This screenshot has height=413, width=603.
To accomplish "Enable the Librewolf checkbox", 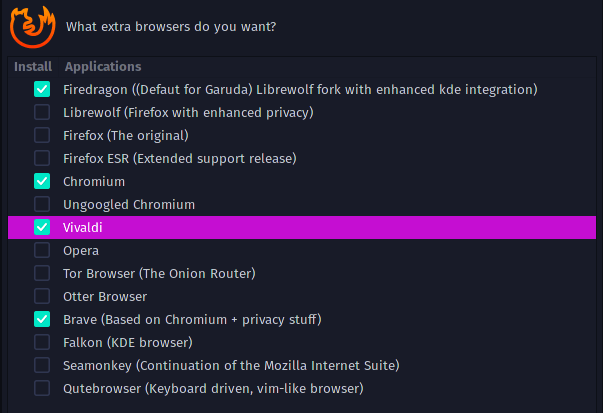I will [x=42, y=112].
